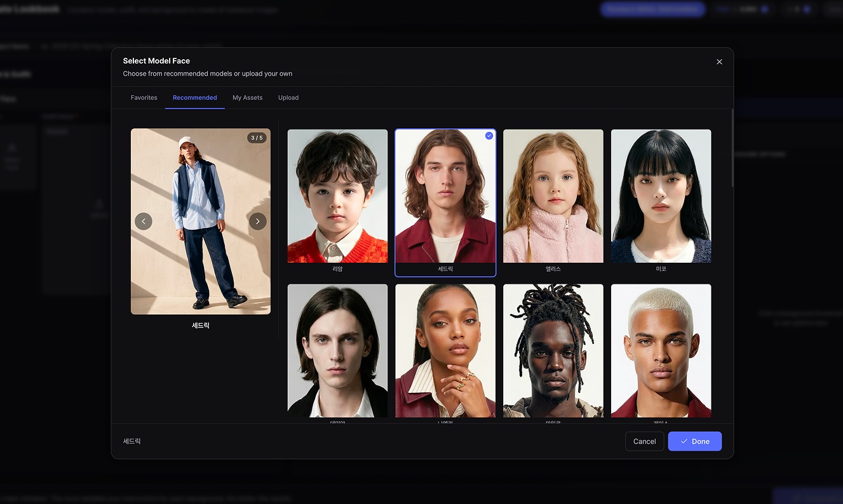Click the 세드릭 name under the large preview
843x504 pixels.
click(201, 326)
